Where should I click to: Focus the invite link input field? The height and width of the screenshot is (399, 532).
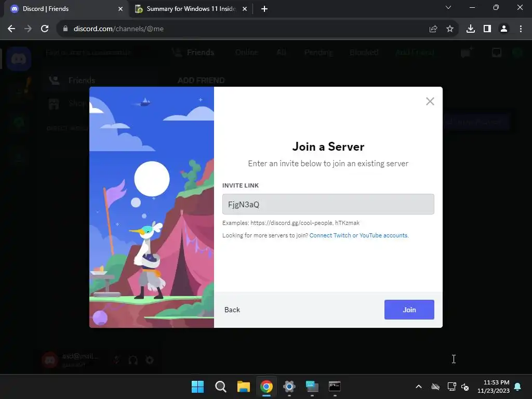328,204
